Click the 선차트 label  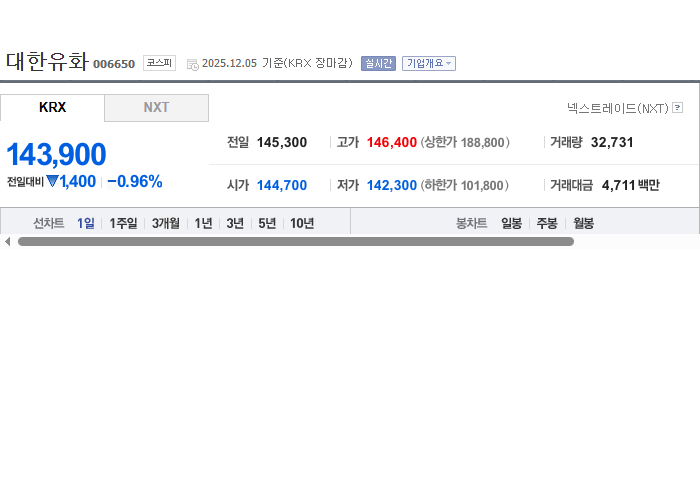click(x=49, y=223)
